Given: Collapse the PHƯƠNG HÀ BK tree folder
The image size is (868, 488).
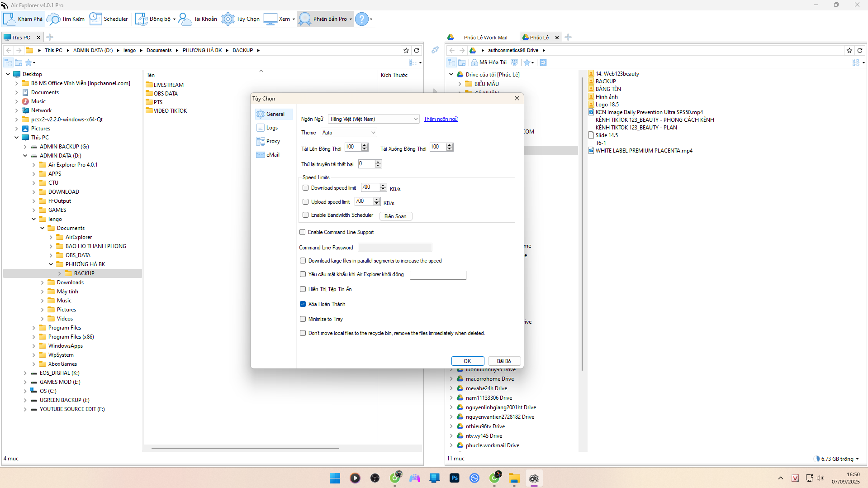Looking at the screenshot, I should [x=51, y=264].
